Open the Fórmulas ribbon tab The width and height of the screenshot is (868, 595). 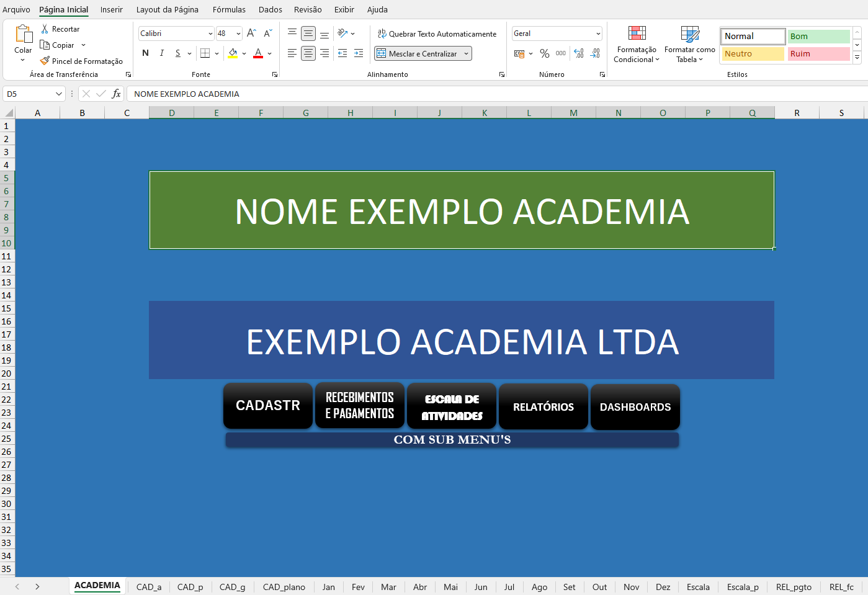click(x=229, y=9)
